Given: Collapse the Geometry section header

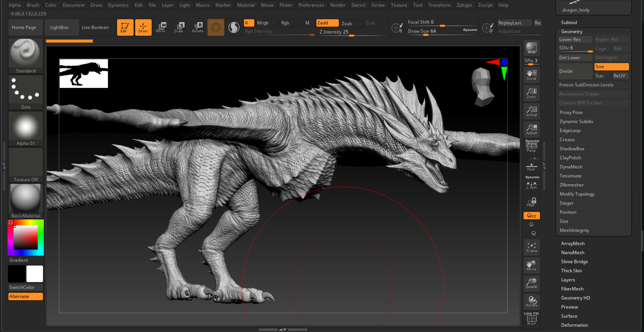Looking at the screenshot, I should click(x=572, y=31).
